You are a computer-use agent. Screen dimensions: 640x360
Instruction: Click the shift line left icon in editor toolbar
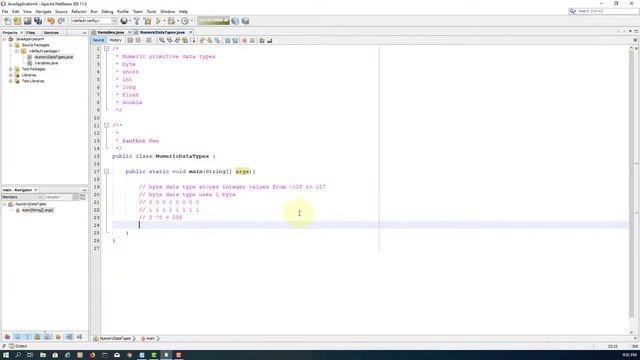click(x=227, y=40)
